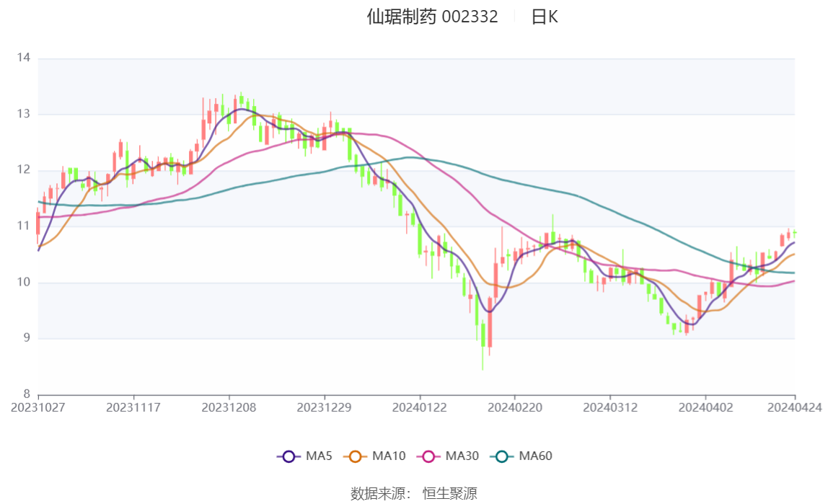Toggle the MA30 pink legend circle
828x504 pixels.
tap(428, 456)
